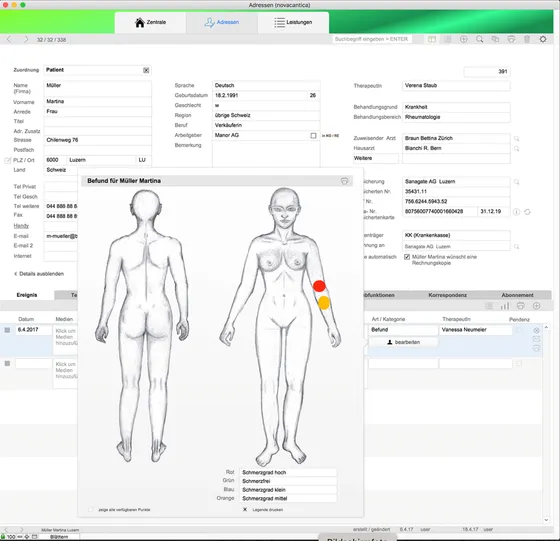Print events with events toolbar printer icon
Screen dimensions: 560x541
521,306
